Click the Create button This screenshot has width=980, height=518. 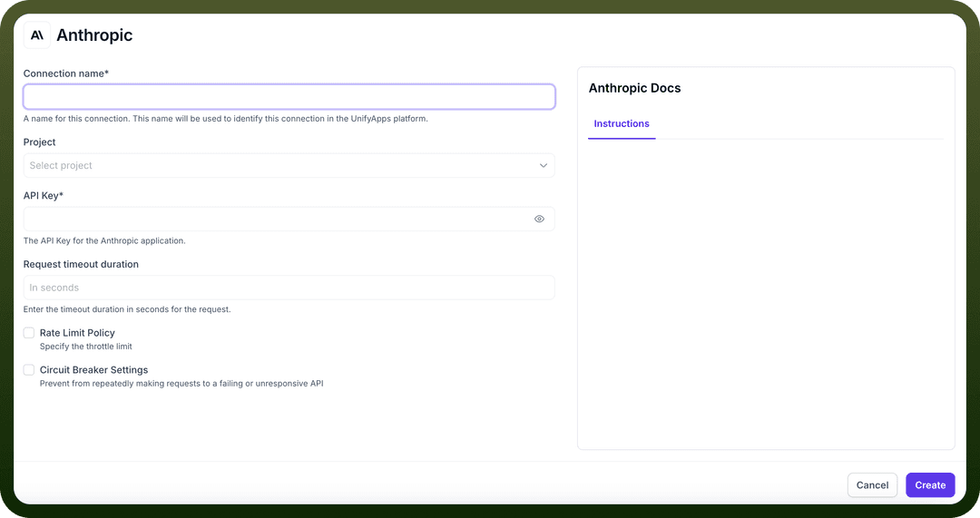[x=930, y=484]
